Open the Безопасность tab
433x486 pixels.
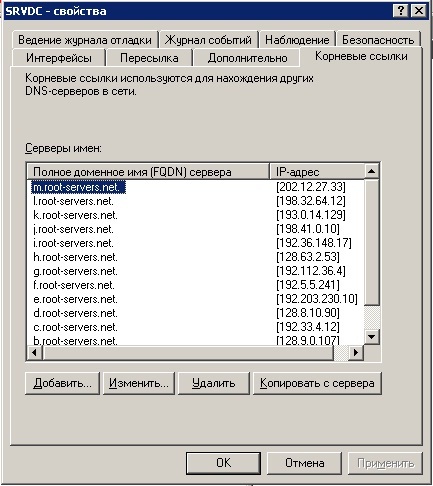(378, 40)
